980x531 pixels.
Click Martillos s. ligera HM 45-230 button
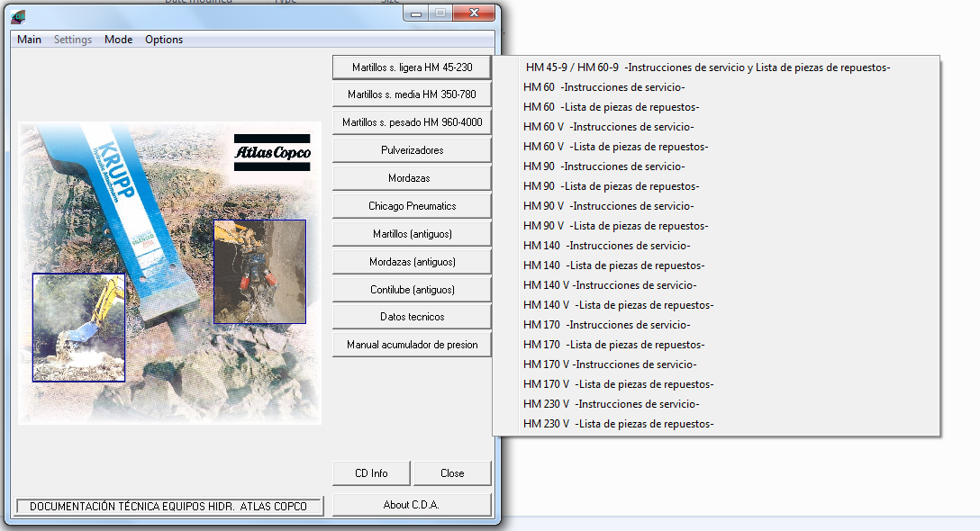(412, 67)
